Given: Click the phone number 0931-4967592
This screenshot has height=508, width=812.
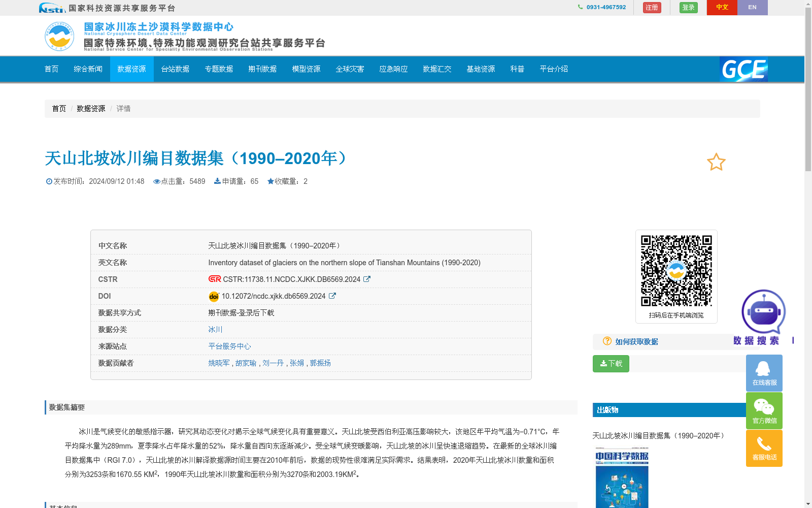Looking at the screenshot, I should tap(606, 7).
